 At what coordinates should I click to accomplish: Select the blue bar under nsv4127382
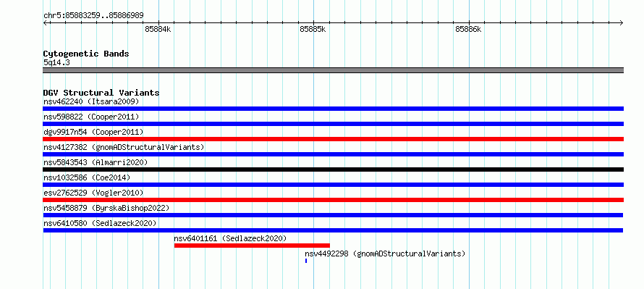(x=333, y=154)
